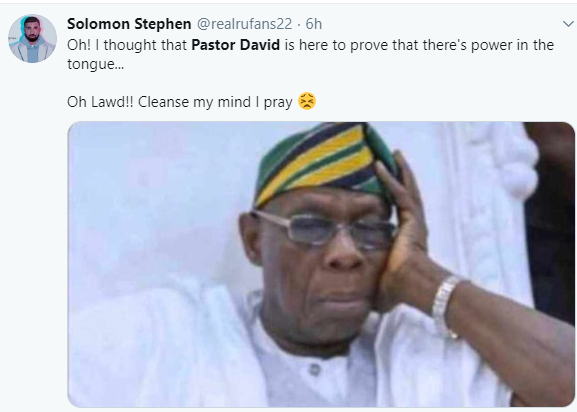Open the Solomon Stephen display name link
The image size is (577, 412).
coord(129,24)
